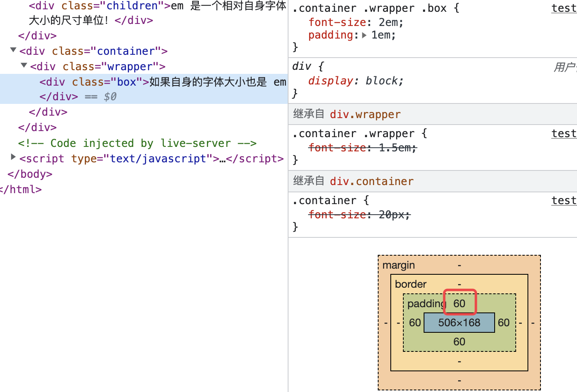577x392 pixels.
Task: Click the inherited div.container link
Action: (x=372, y=181)
